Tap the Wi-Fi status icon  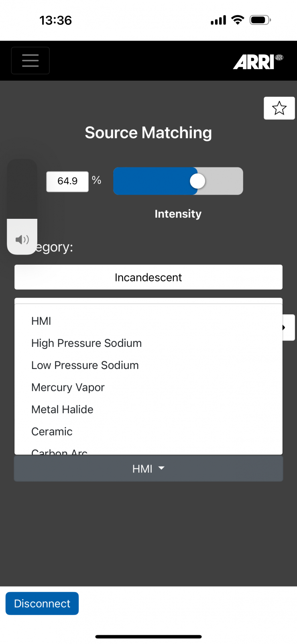point(238,20)
